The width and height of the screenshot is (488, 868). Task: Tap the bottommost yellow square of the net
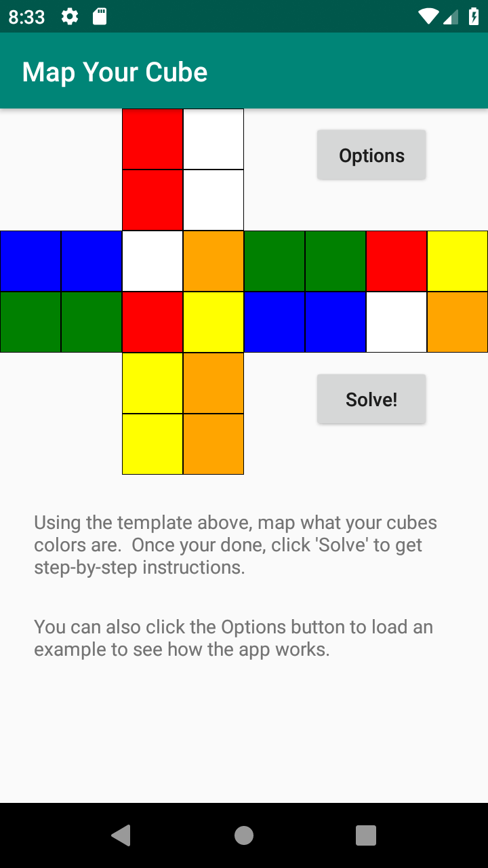click(152, 444)
